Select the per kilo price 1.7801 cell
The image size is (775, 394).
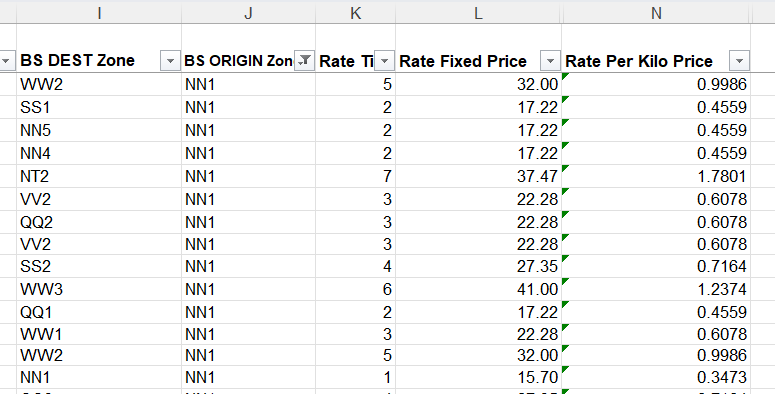pos(656,176)
